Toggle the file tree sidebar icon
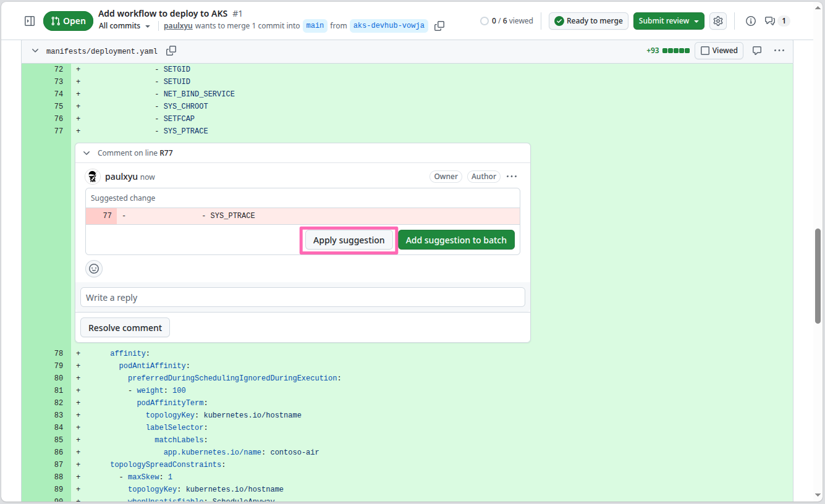 (x=30, y=21)
